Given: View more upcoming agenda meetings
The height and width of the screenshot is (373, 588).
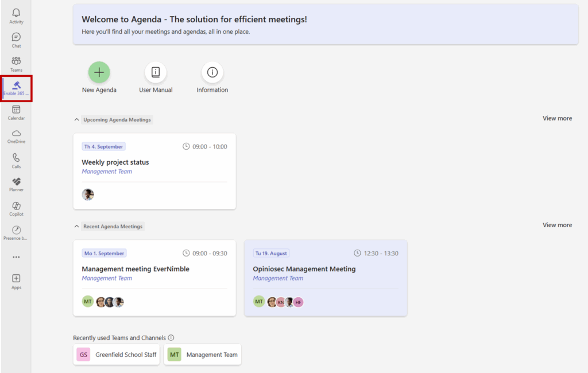Looking at the screenshot, I should 556,118.
